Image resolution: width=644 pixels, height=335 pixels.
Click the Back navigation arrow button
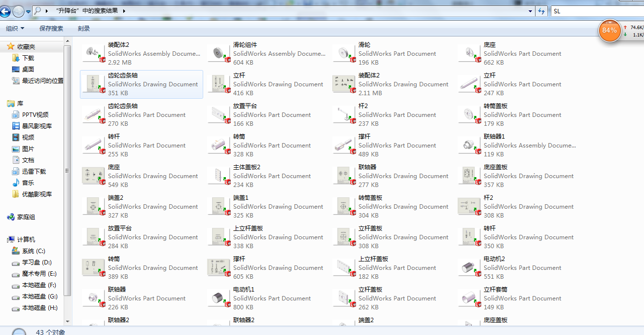(x=5, y=11)
